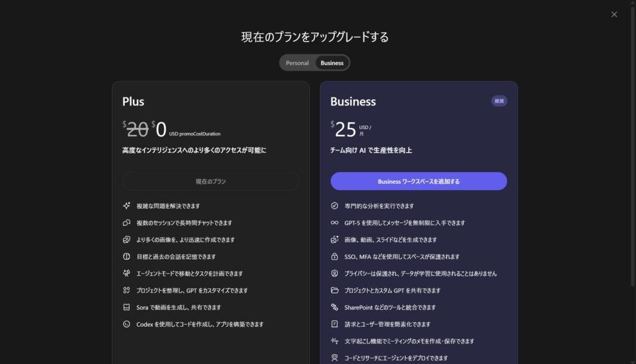
Task: Click the 推奨 badge on Business card
Action: point(499,101)
